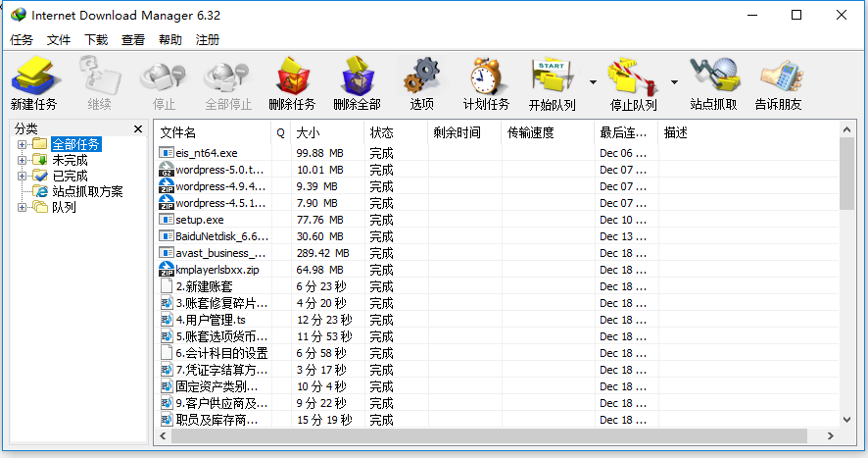Click GZ icon of wordpress-5.0 row
The width and height of the screenshot is (868, 458).
(x=167, y=169)
